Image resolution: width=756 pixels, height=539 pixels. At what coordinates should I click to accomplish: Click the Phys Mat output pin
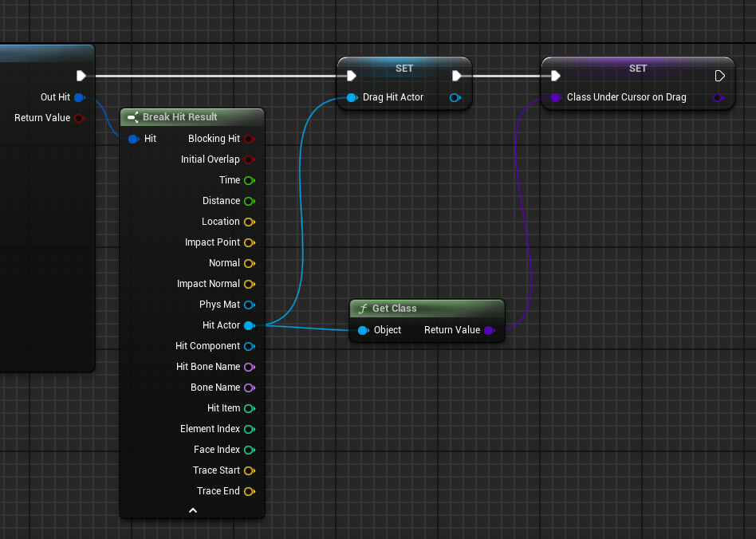pyautogui.click(x=249, y=305)
